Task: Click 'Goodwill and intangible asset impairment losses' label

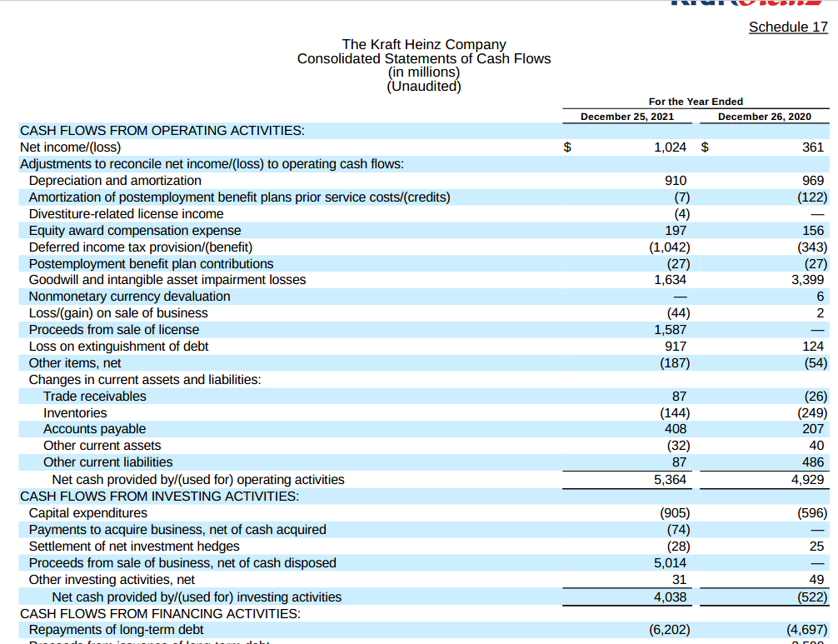Action: click(167, 280)
